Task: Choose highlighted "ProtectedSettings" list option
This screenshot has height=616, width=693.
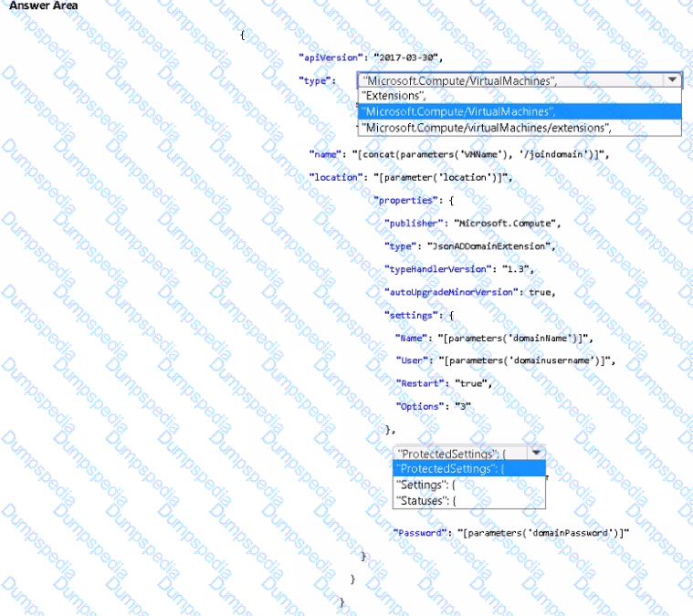Action: [x=452, y=468]
